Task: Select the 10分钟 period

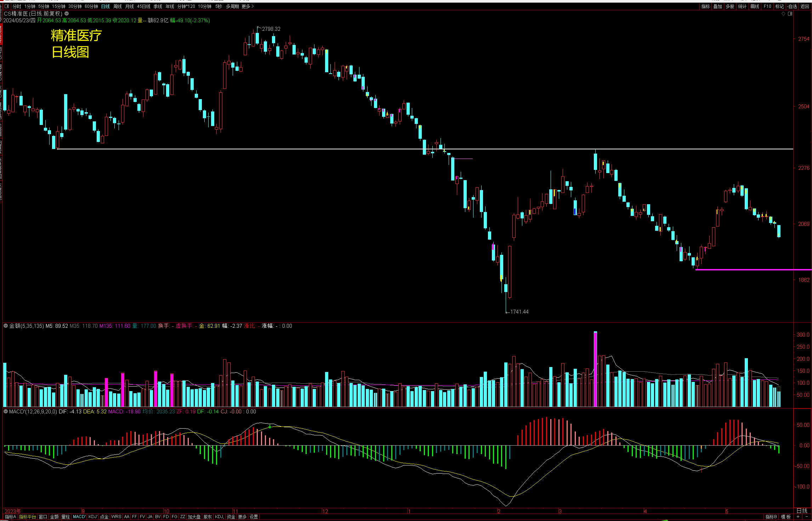Action: 205,6
